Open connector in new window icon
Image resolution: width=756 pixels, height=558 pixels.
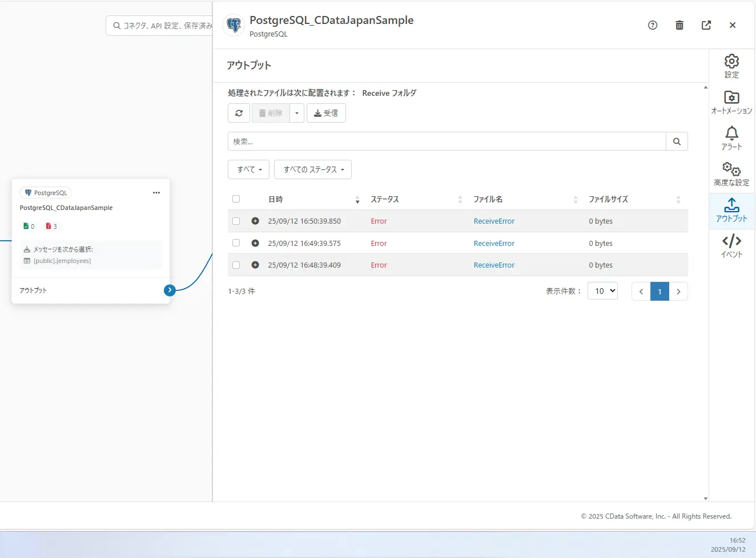(x=706, y=25)
